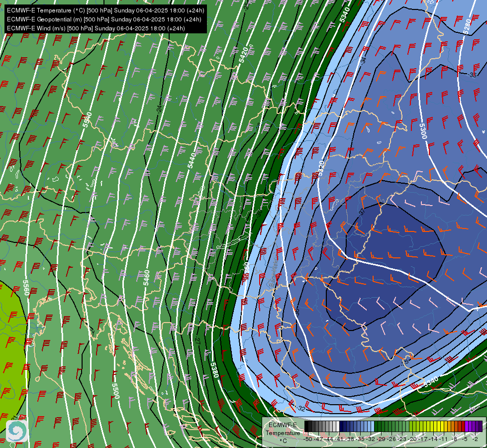Click the swirl logo icon
The image size is (487, 448).
17,431
